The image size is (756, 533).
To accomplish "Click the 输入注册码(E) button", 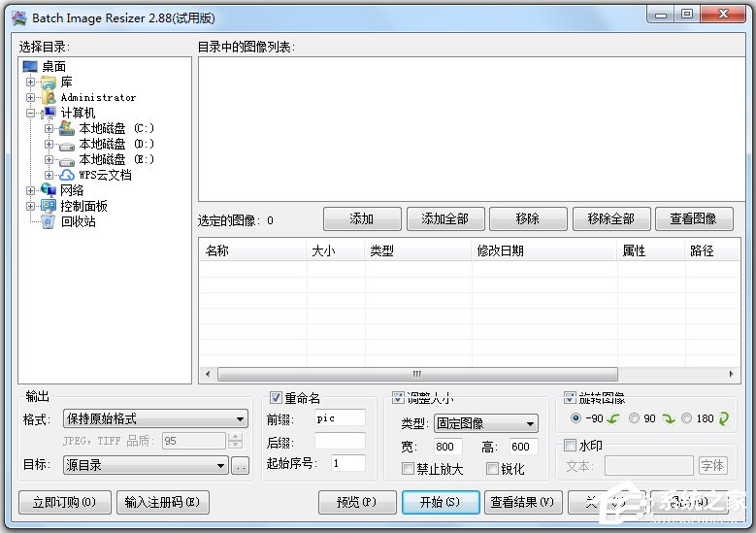I will coord(163,502).
